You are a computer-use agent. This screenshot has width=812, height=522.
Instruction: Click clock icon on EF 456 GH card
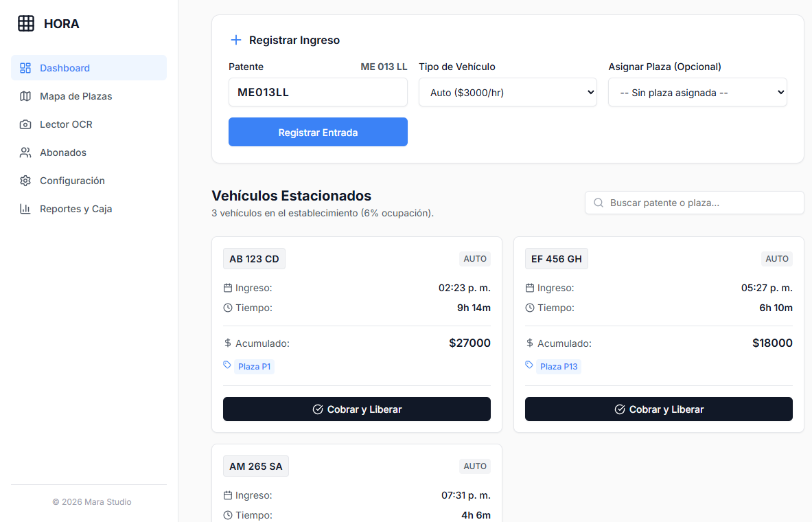(530, 308)
